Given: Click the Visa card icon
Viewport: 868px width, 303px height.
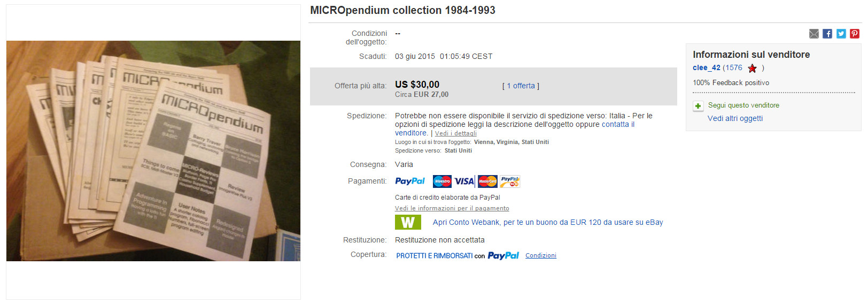Looking at the screenshot, I should (x=464, y=181).
